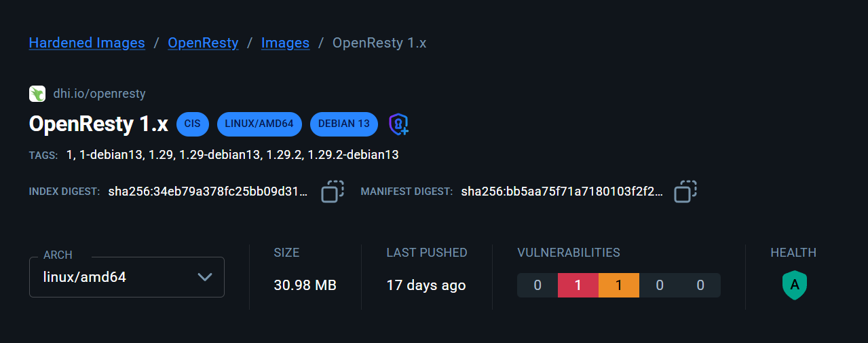Click the green health grade A shield
This screenshot has width=868, height=343.
coord(794,286)
